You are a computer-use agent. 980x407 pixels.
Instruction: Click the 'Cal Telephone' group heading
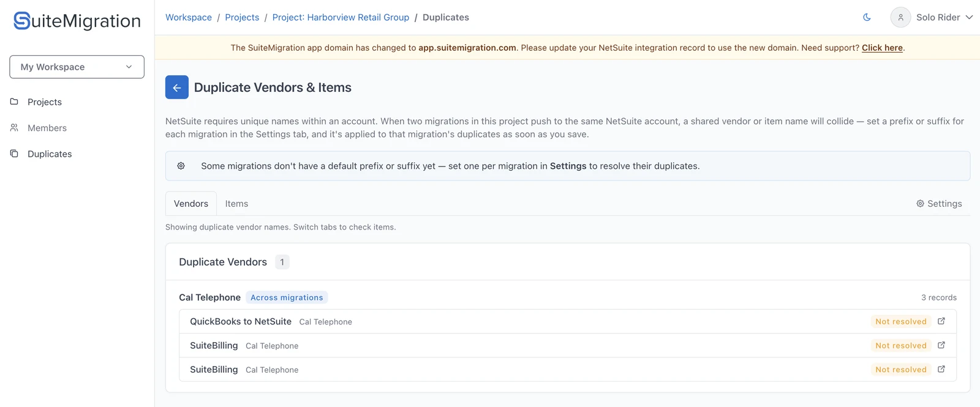coord(210,297)
